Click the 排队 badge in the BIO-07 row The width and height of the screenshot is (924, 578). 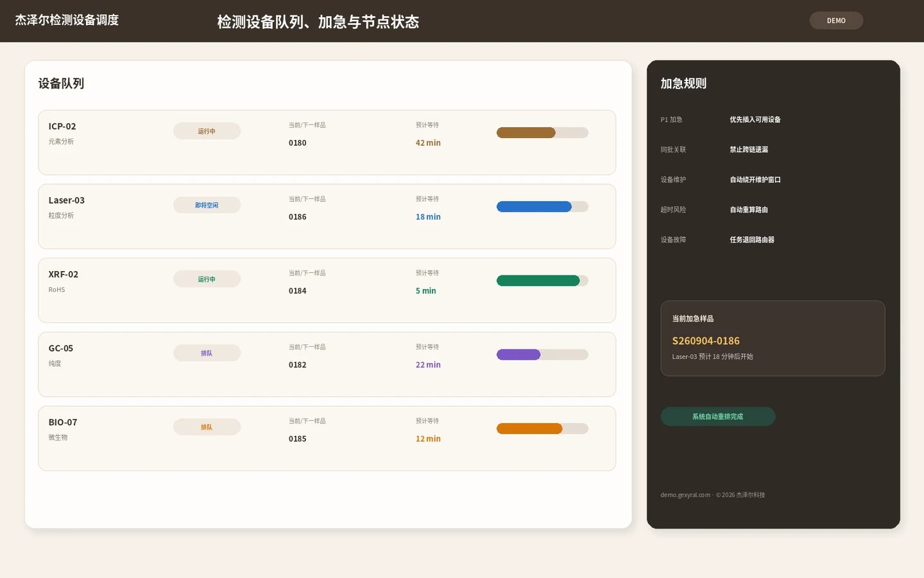pos(207,427)
